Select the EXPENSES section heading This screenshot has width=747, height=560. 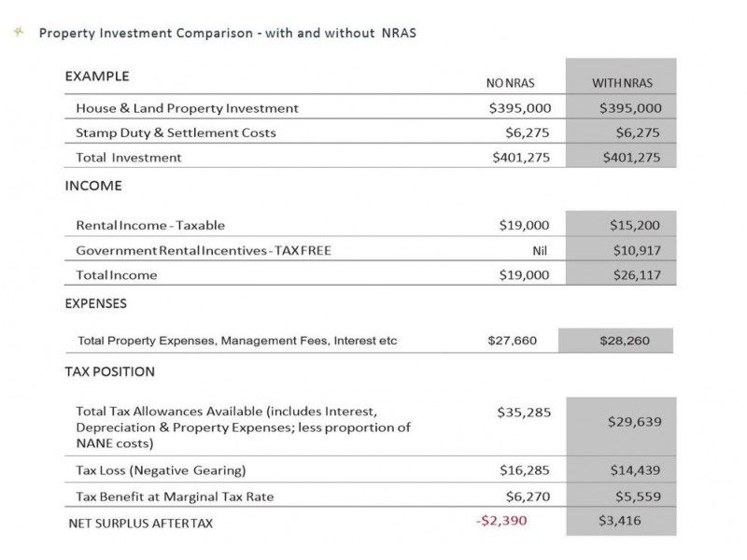pyautogui.click(x=95, y=303)
